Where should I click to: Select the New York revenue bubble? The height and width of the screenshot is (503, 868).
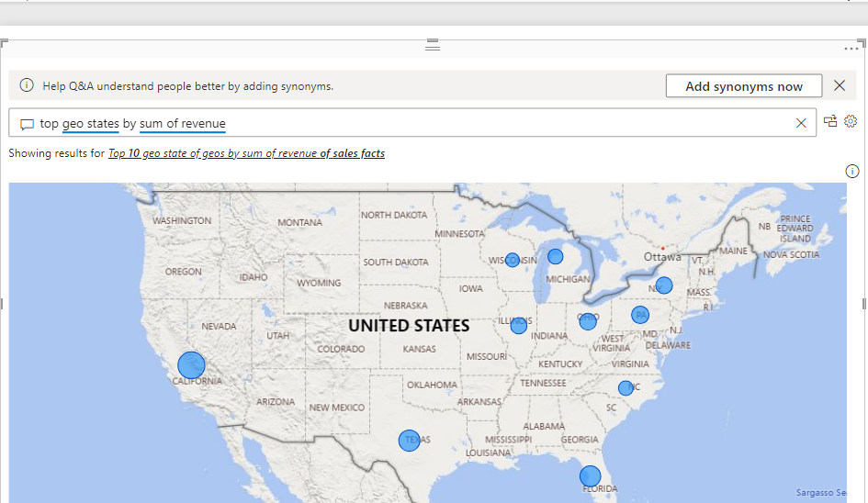(x=664, y=285)
